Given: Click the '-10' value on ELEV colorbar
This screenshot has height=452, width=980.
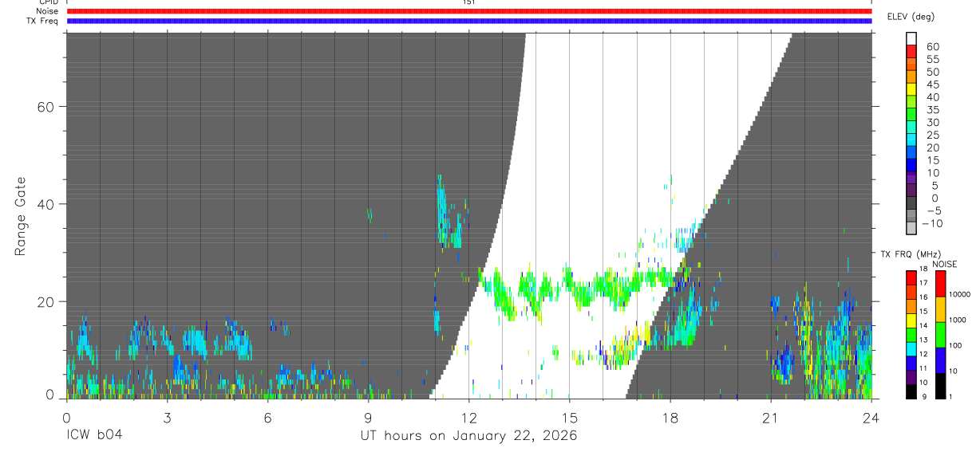Looking at the screenshot, I should 932,223.
